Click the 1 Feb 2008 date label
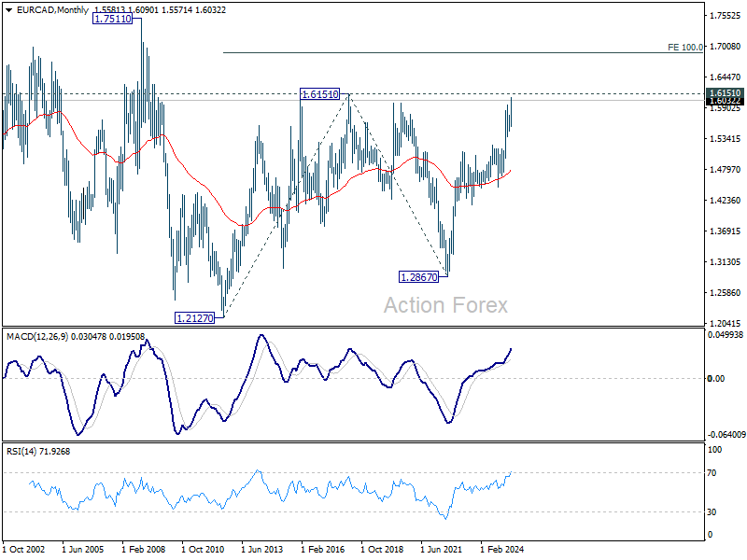Screen dimensions: 747x560 (x=144, y=549)
